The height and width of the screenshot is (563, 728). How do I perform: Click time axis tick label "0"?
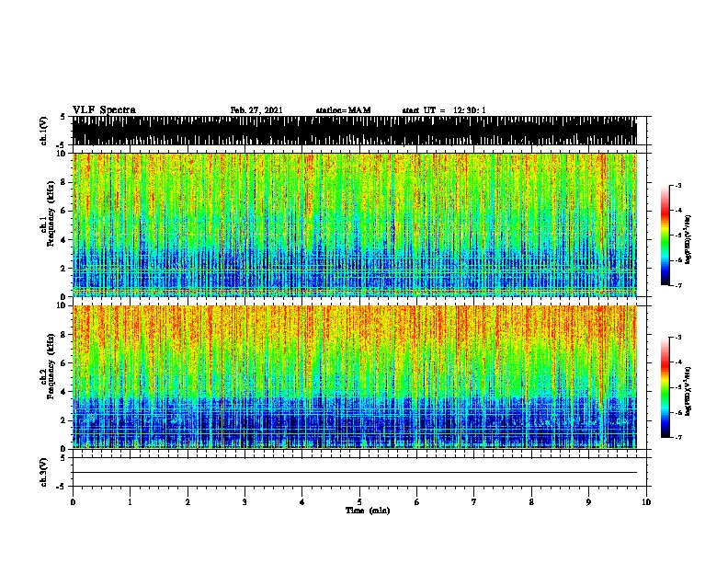[x=73, y=501]
